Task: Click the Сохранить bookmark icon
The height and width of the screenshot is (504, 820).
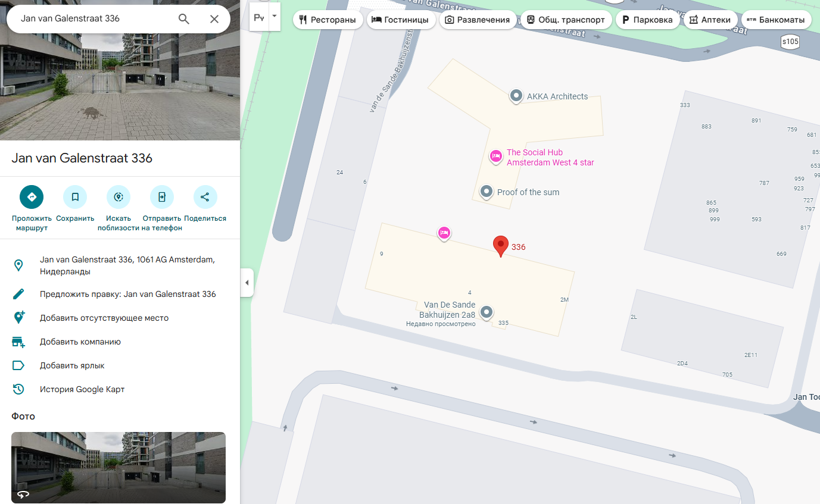Action: tap(75, 197)
